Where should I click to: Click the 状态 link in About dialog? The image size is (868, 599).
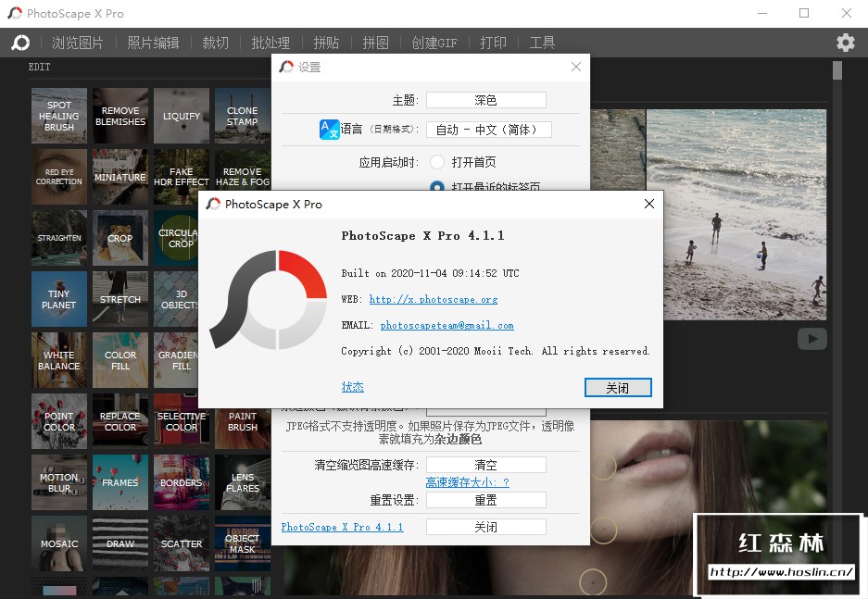353,387
